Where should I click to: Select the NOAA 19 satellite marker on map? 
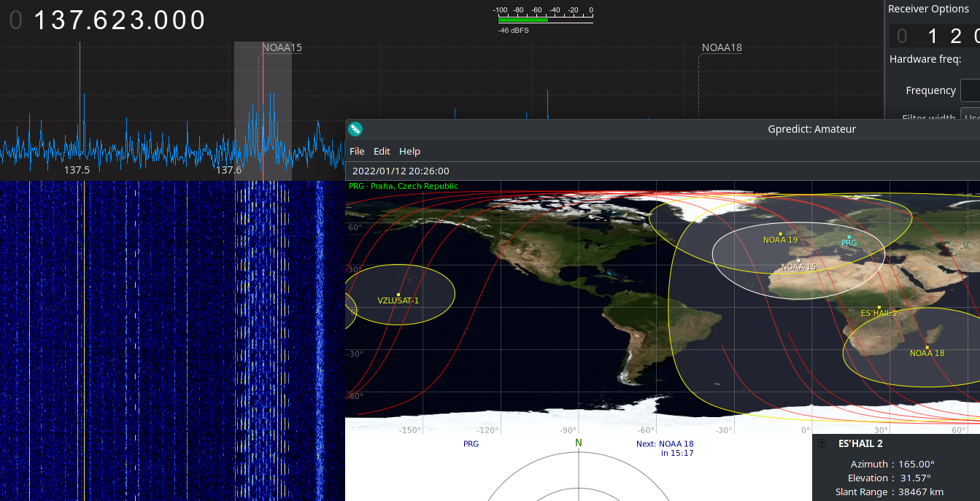click(781, 234)
